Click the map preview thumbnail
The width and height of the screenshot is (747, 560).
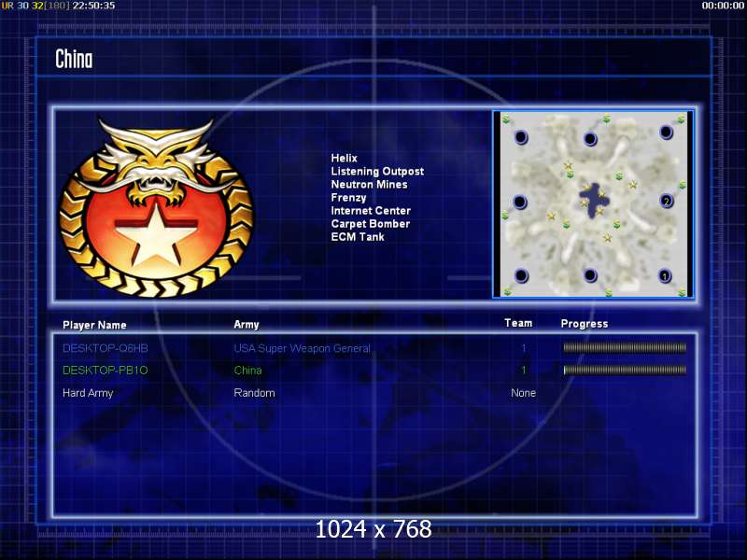(593, 204)
